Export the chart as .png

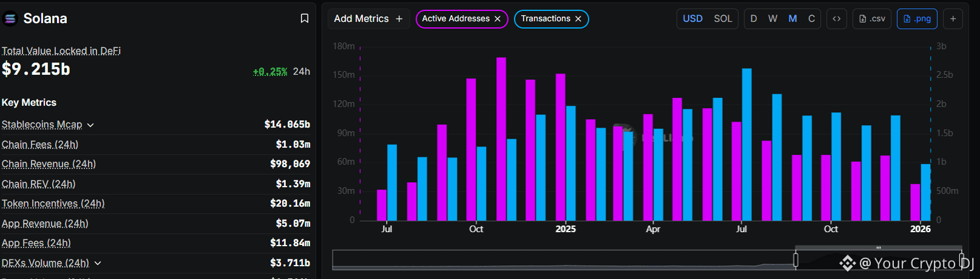click(917, 19)
